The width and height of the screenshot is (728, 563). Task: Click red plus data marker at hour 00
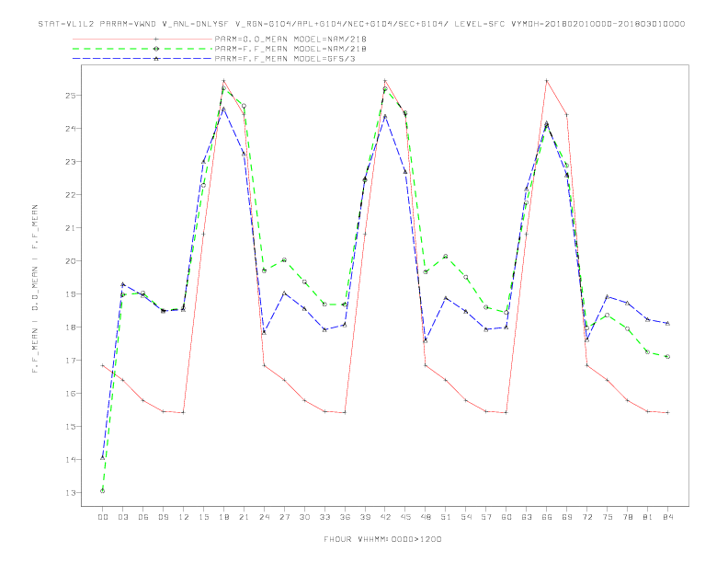pos(103,365)
